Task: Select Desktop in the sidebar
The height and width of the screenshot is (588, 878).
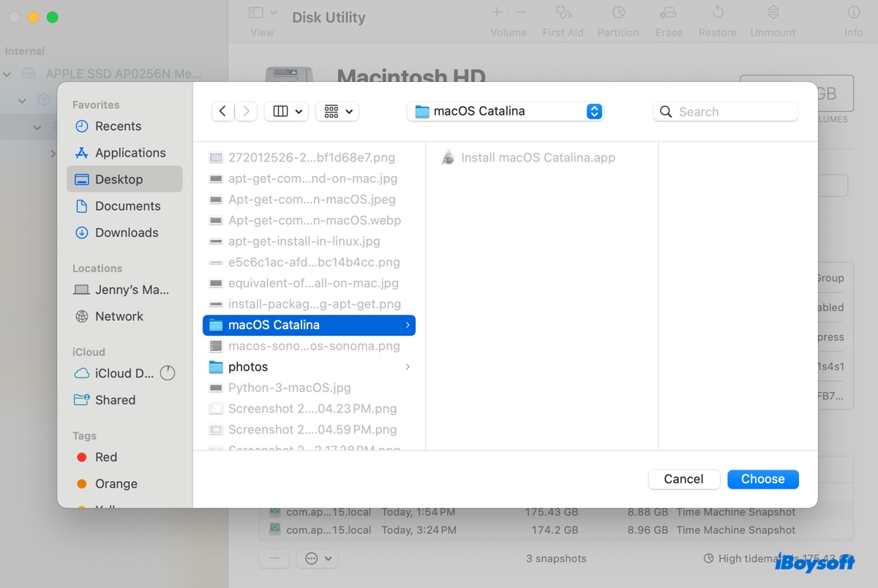Action: pyautogui.click(x=124, y=179)
